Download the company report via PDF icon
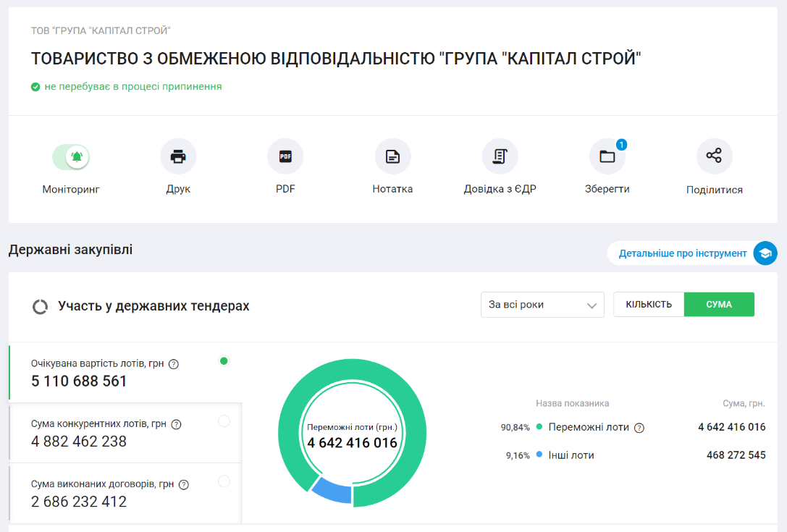 tap(285, 156)
